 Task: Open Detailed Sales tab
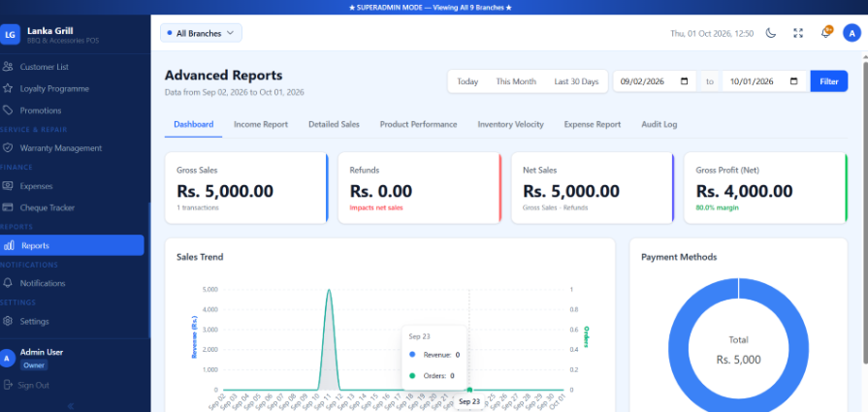[334, 124]
